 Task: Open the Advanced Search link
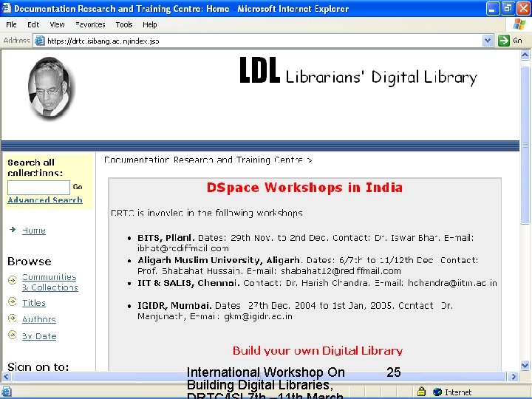45,199
